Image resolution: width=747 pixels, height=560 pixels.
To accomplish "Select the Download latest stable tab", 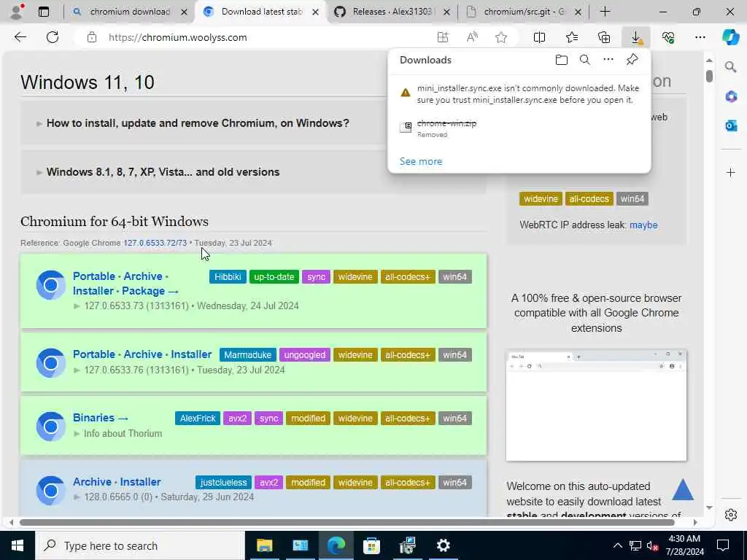I will click(x=260, y=12).
